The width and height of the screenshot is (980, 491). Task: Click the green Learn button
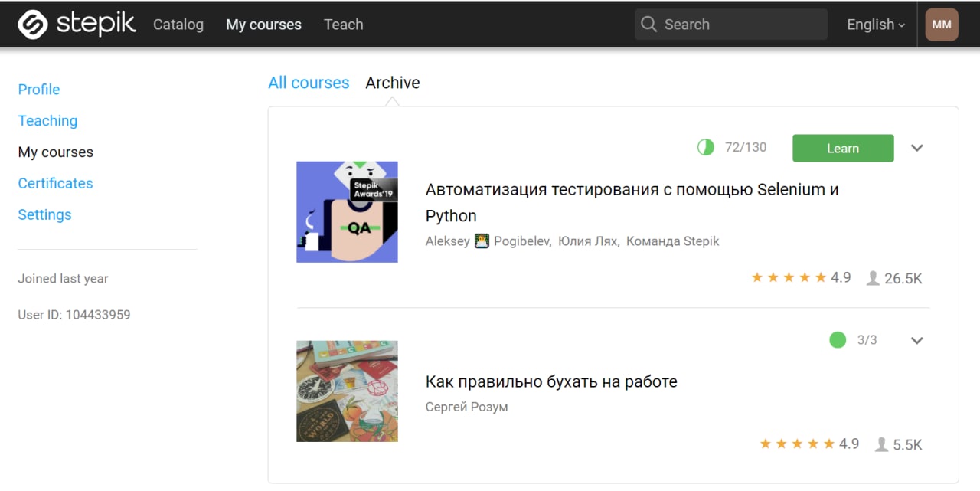point(843,148)
